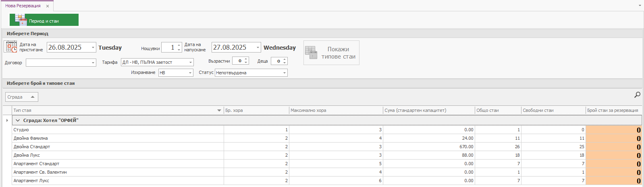644x187 pixels.
Task: Open the departure date dropdown
Action: 258,48
